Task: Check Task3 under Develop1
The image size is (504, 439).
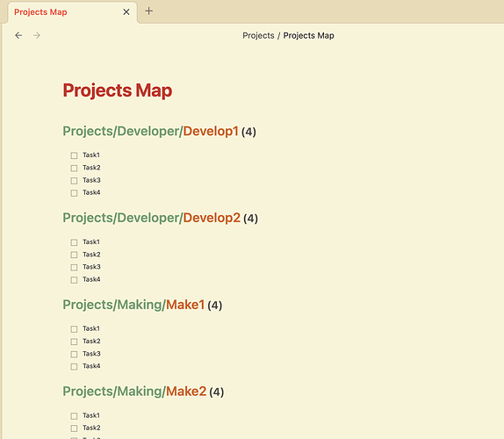Action: pyautogui.click(x=74, y=181)
